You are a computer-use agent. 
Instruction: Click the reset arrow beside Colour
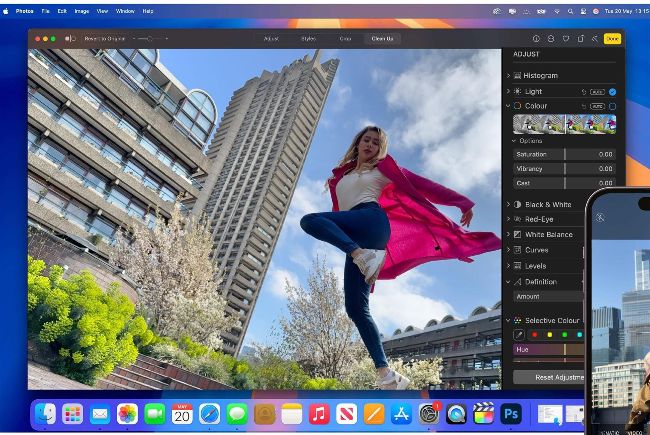point(584,107)
